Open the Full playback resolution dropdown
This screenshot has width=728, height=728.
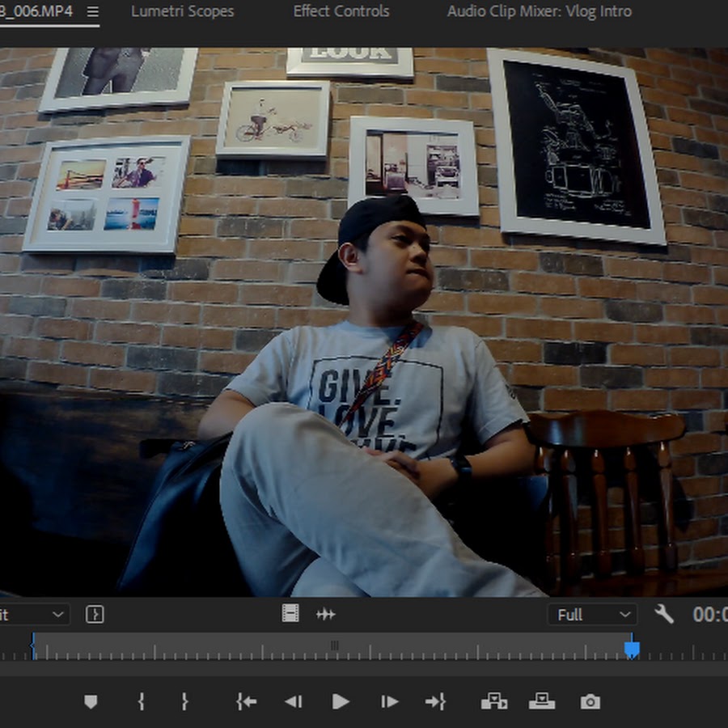click(592, 615)
